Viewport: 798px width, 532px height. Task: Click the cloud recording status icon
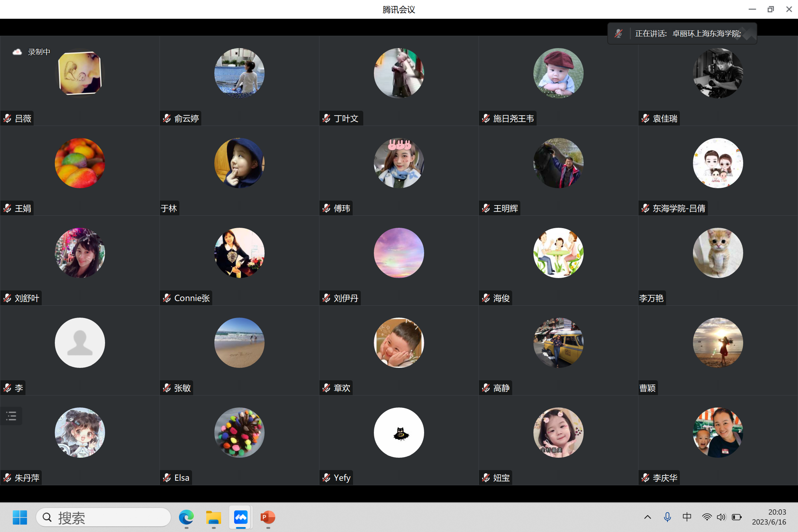(x=17, y=52)
